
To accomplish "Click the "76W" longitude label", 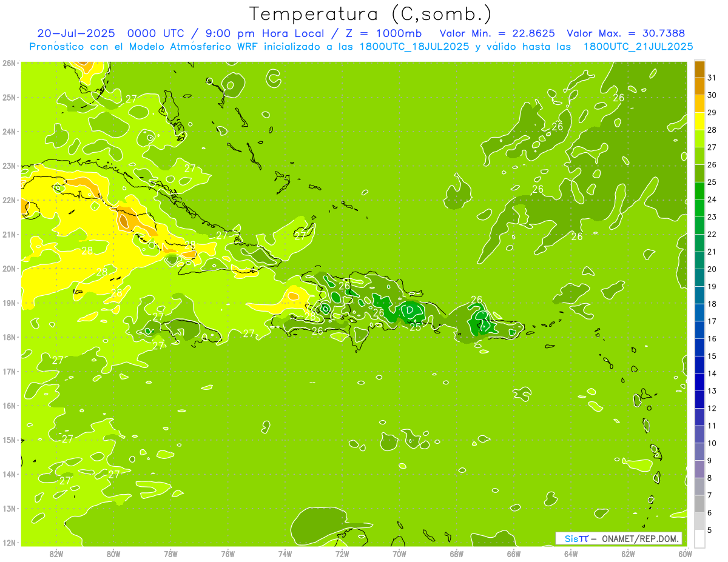I will point(228,554).
